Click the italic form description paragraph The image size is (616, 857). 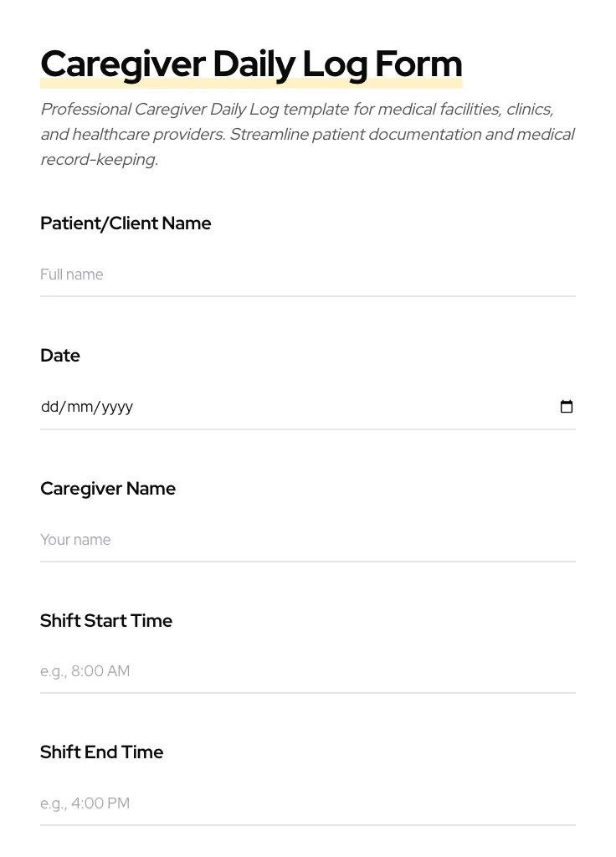[x=308, y=134]
